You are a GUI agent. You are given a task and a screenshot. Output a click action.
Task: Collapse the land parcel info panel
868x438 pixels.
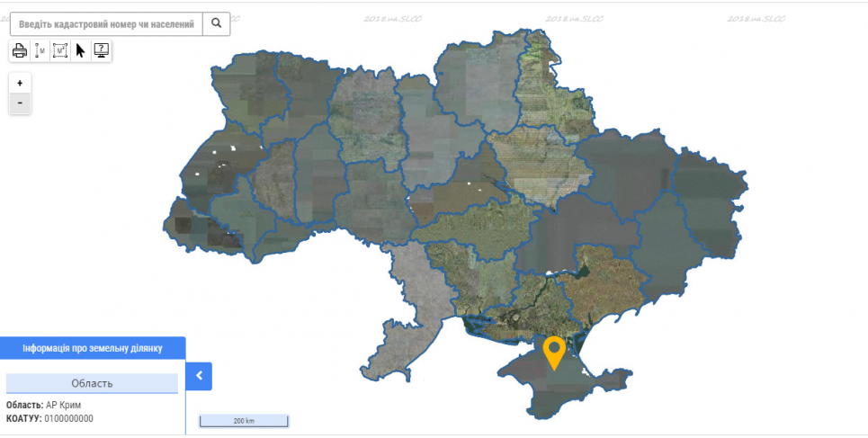click(x=199, y=376)
